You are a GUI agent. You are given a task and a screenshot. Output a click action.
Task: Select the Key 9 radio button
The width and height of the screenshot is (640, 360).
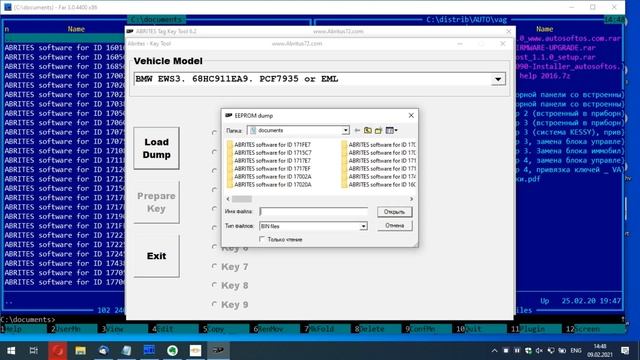[214, 304]
